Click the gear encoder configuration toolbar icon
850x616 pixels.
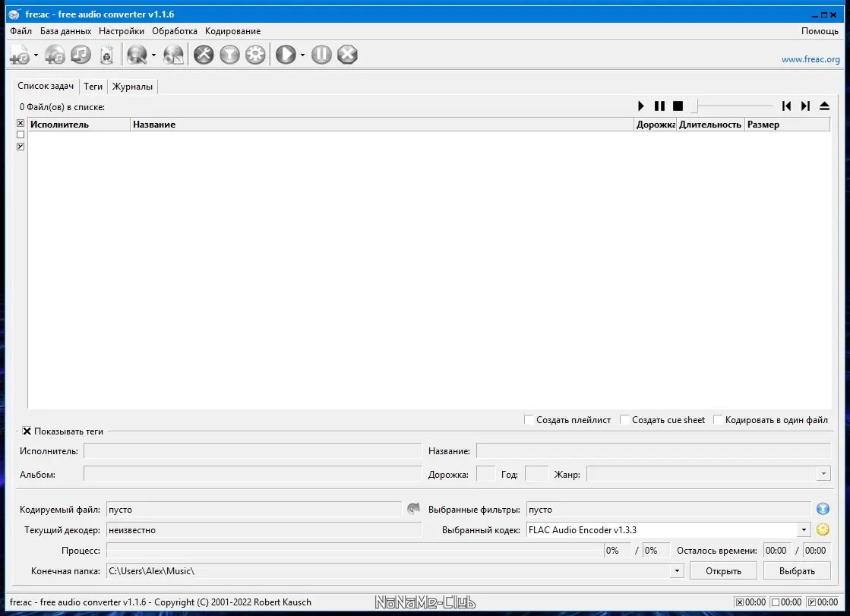[255, 55]
